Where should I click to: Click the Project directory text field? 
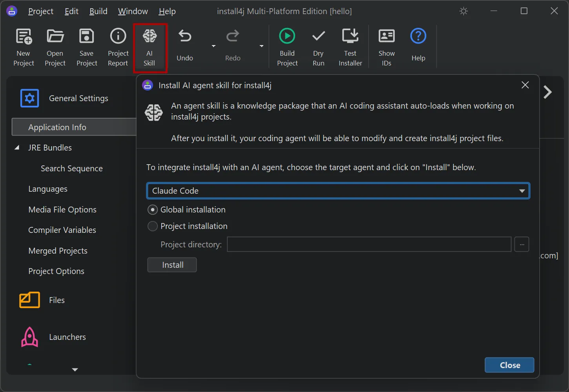coord(369,244)
